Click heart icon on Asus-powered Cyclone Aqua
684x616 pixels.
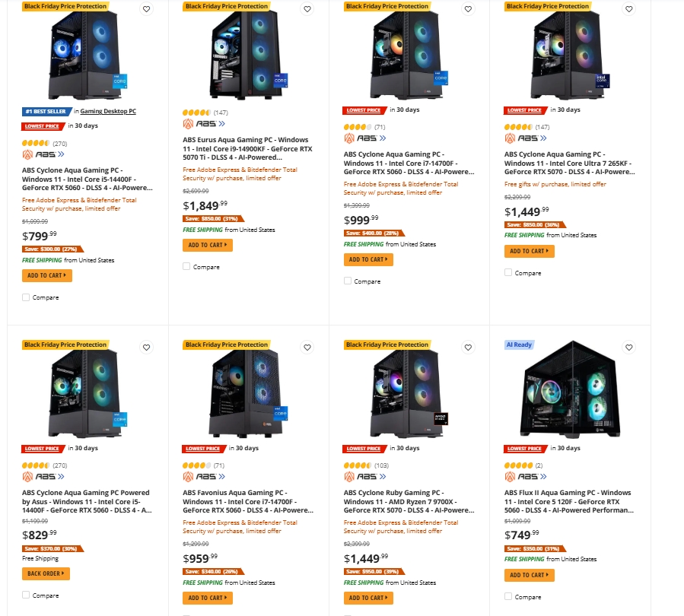(147, 348)
